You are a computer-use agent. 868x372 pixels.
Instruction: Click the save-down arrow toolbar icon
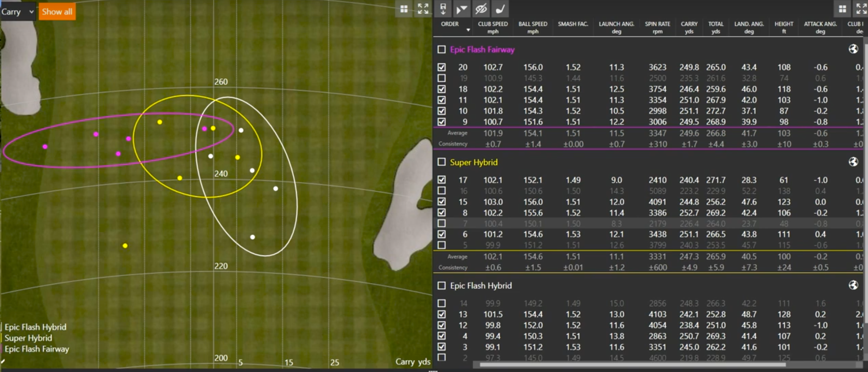pyautogui.click(x=443, y=9)
